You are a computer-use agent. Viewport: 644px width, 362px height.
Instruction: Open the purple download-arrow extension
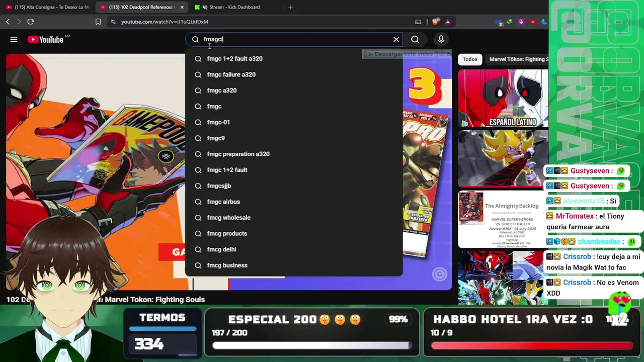pos(521,22)
